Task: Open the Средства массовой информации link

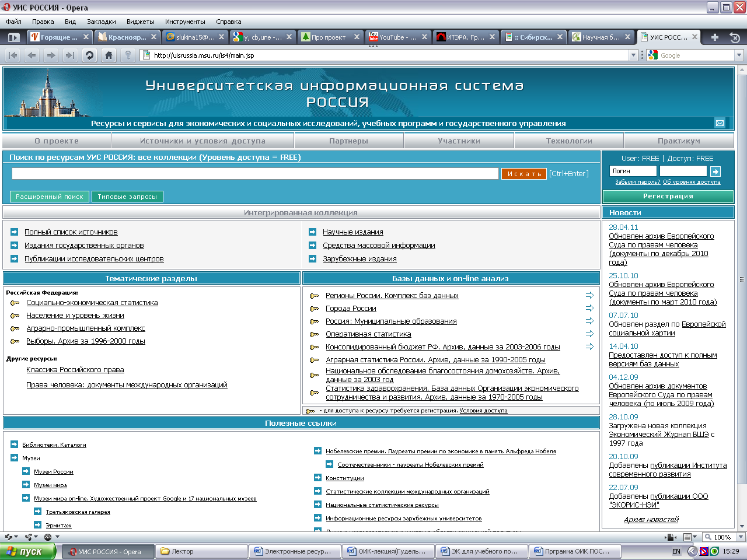Action: (379, 246)
